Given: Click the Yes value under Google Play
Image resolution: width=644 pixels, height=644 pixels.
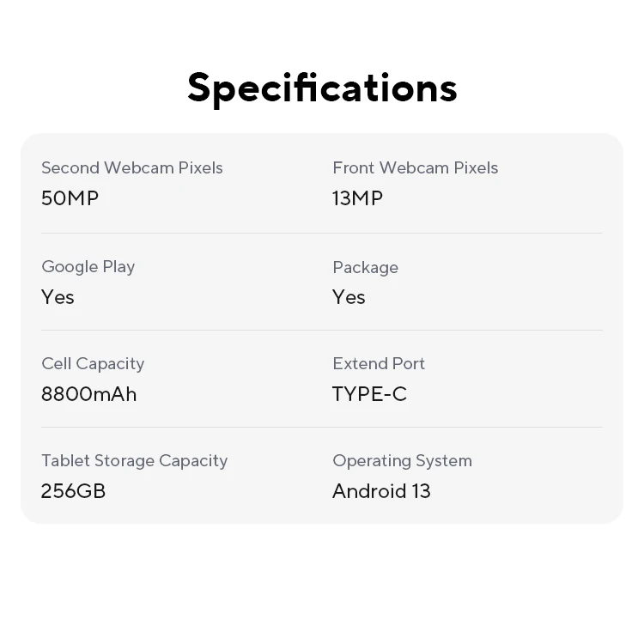Looking at the screenshot, I should coord(58,297).
